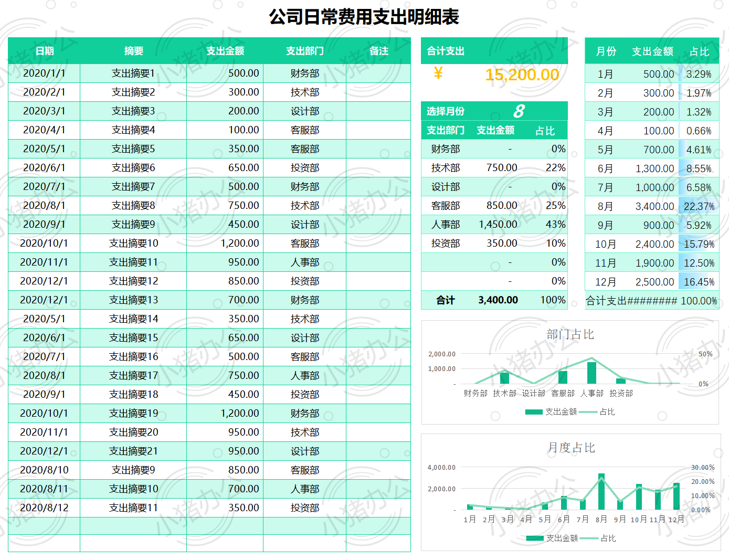Select the cell 支出摘要17
Viewport: 729px width, 560px height.
(133, 375)
